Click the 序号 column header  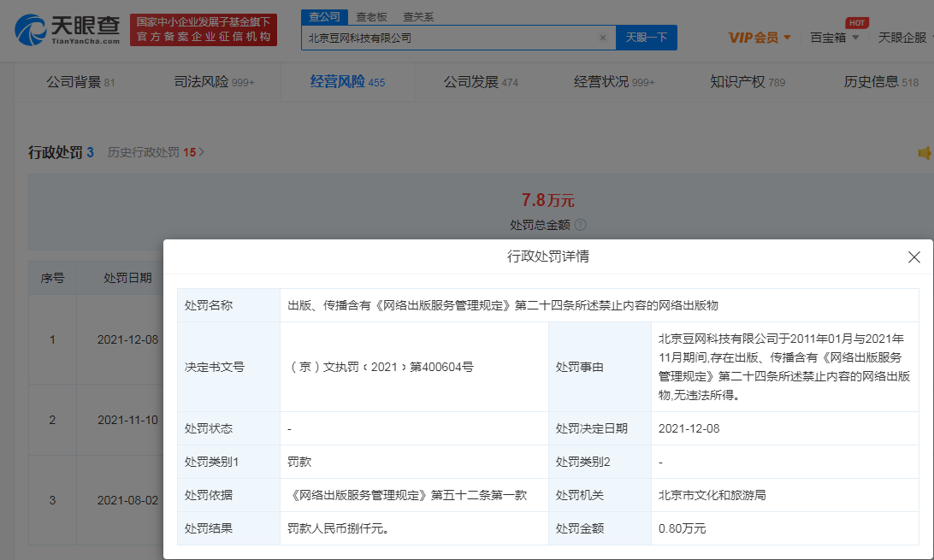[x=52, y=278]
